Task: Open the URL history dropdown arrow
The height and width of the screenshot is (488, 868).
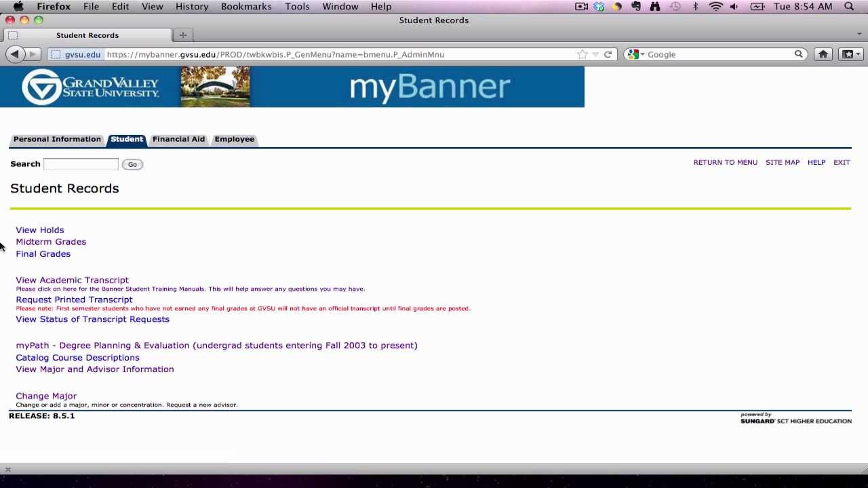Action: click(x=595, y=54)
